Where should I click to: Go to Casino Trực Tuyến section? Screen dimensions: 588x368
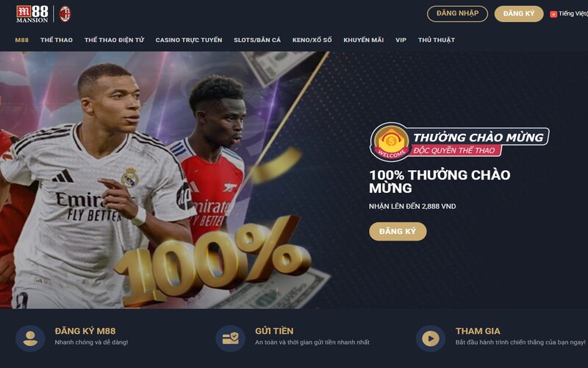[x=189, y=40]
